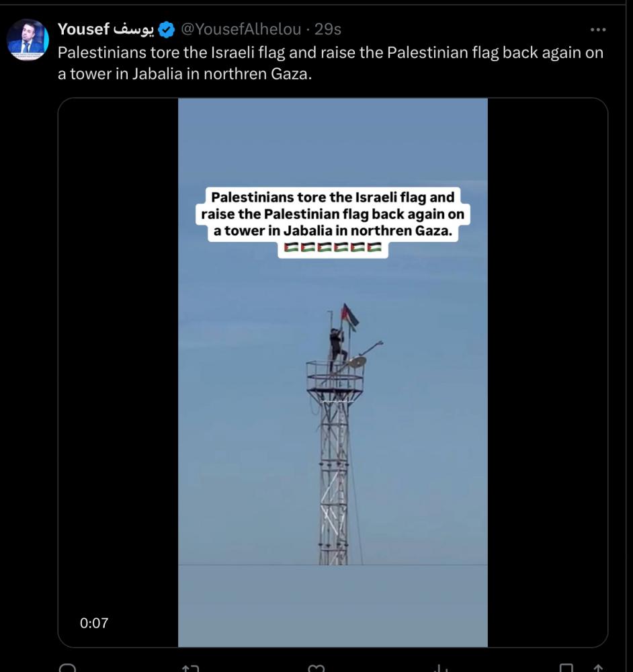Click the blue verified badge
633x672 pixels.
pos(167,30)
